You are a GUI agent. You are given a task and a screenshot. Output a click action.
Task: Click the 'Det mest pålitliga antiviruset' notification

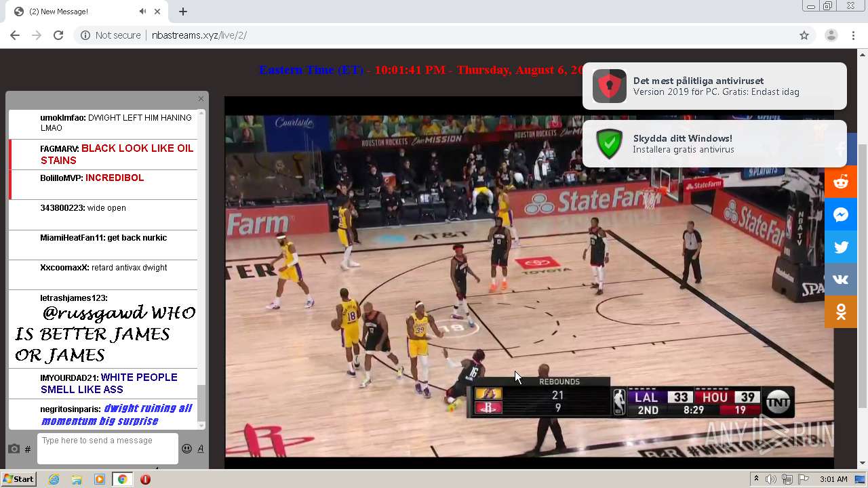715,86
